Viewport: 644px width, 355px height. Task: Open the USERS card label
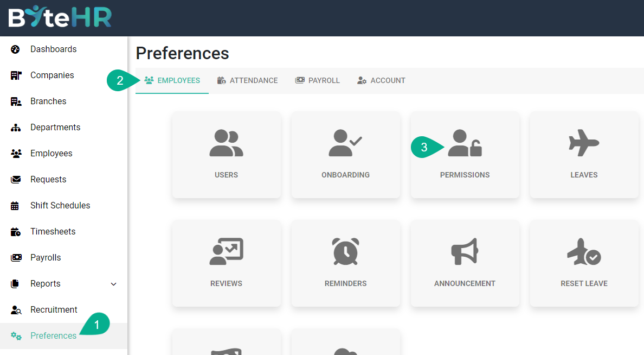click(x=226, y=175)
